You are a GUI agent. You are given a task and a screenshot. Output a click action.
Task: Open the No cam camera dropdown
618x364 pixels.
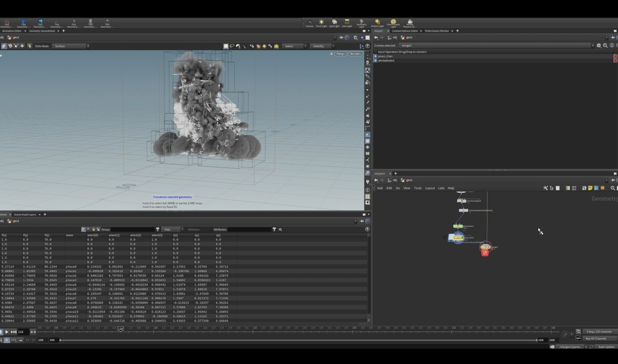356,54
